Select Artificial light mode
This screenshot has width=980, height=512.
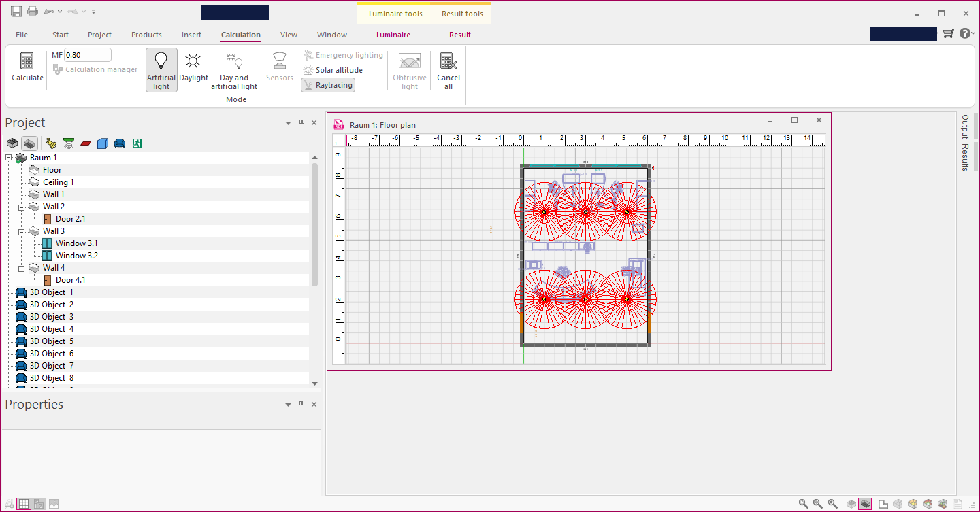161,70
